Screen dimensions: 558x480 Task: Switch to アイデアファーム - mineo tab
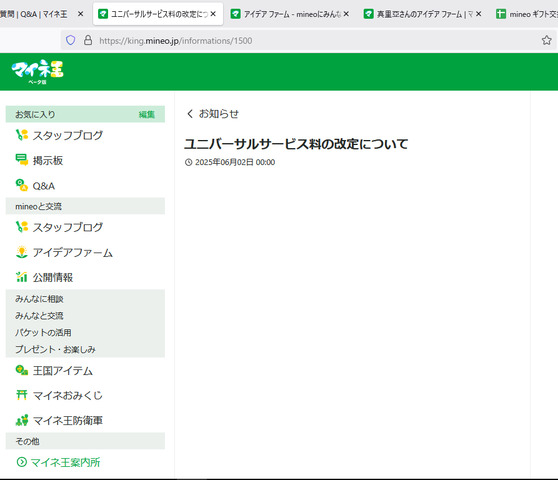(x=290, y=14)
